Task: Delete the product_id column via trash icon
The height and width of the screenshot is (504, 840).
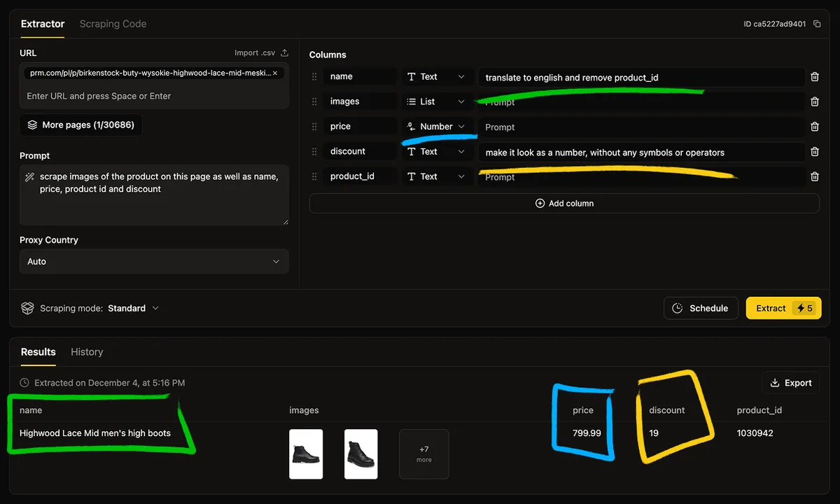Action: tap(815, 177)
